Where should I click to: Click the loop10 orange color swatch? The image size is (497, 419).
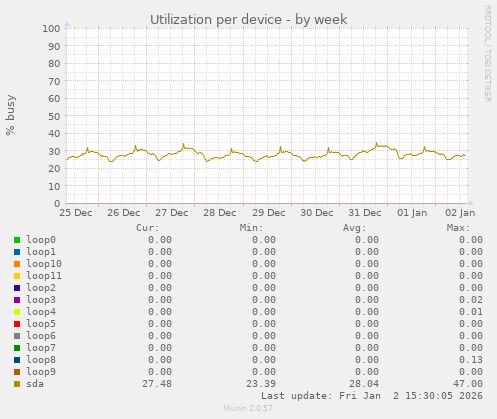[17, 264]
